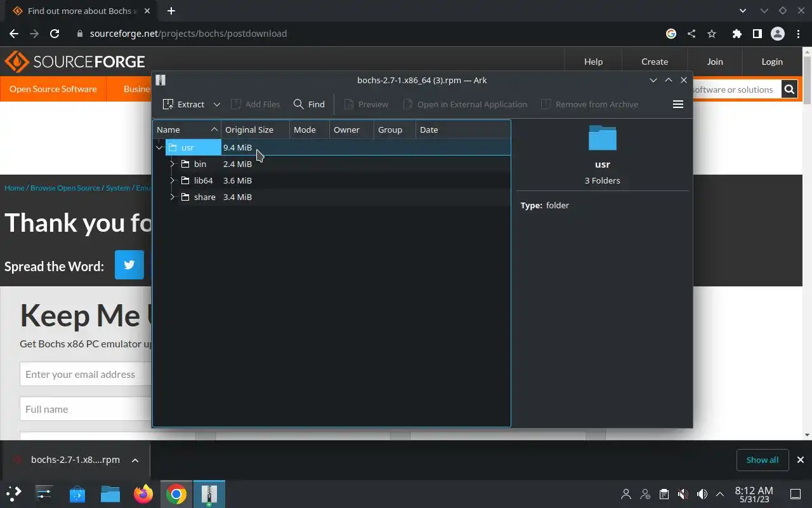The width and height of the screenshot is (812, 508).
Task: Click the Ark window title bar icon
Action: (160, 80)
